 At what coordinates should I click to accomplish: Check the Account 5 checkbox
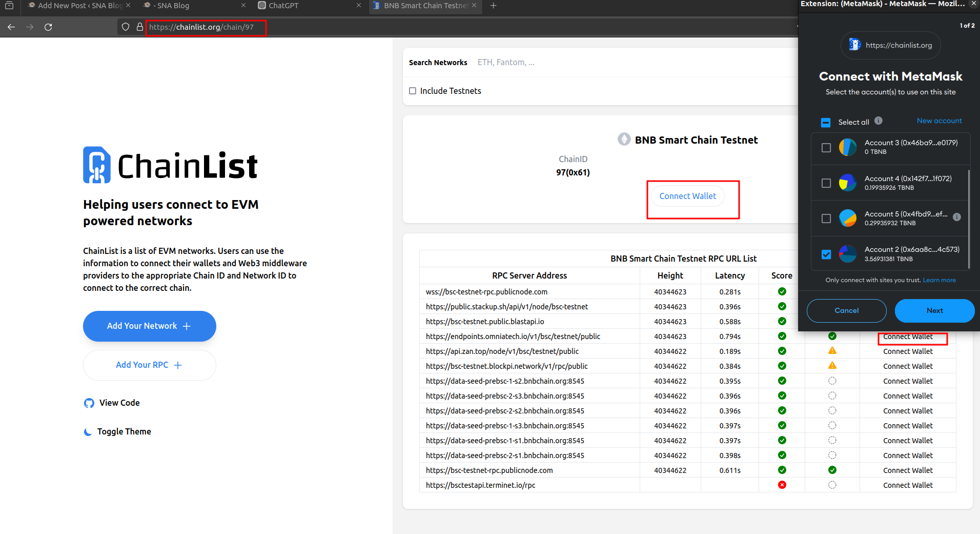(826, 219)
